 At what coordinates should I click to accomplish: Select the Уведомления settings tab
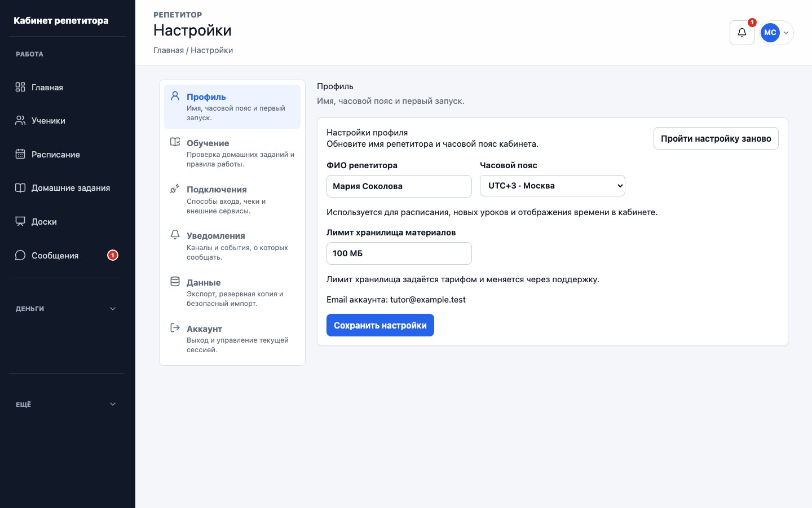click(x=232, y=246)
